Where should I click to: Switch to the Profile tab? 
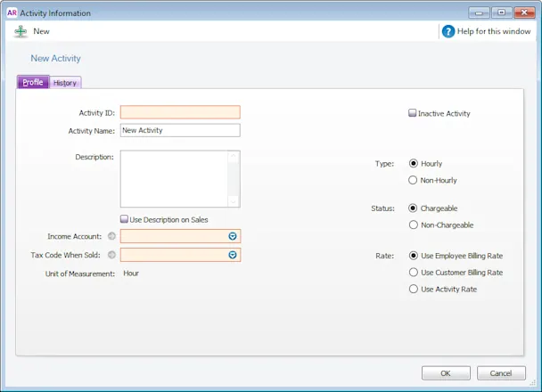(x=33, y=82)
